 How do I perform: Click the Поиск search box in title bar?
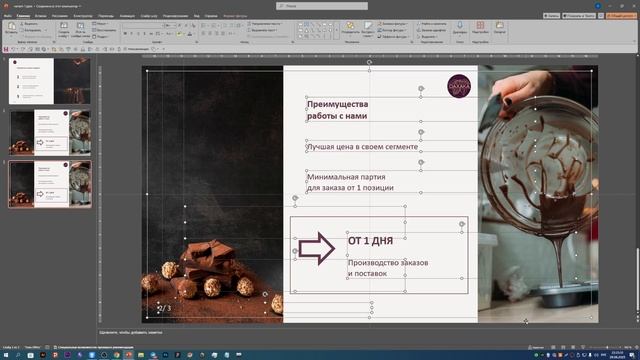[322, 6]
